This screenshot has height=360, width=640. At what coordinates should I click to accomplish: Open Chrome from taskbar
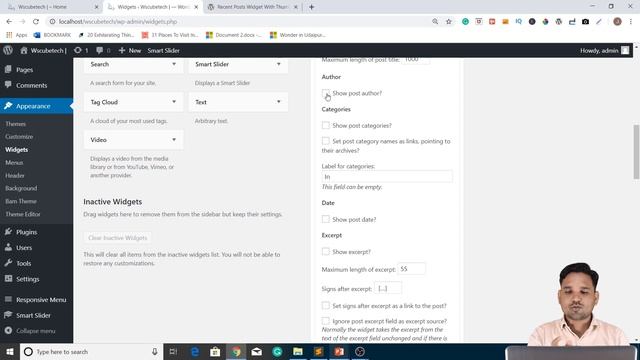(x=236, y=351)
